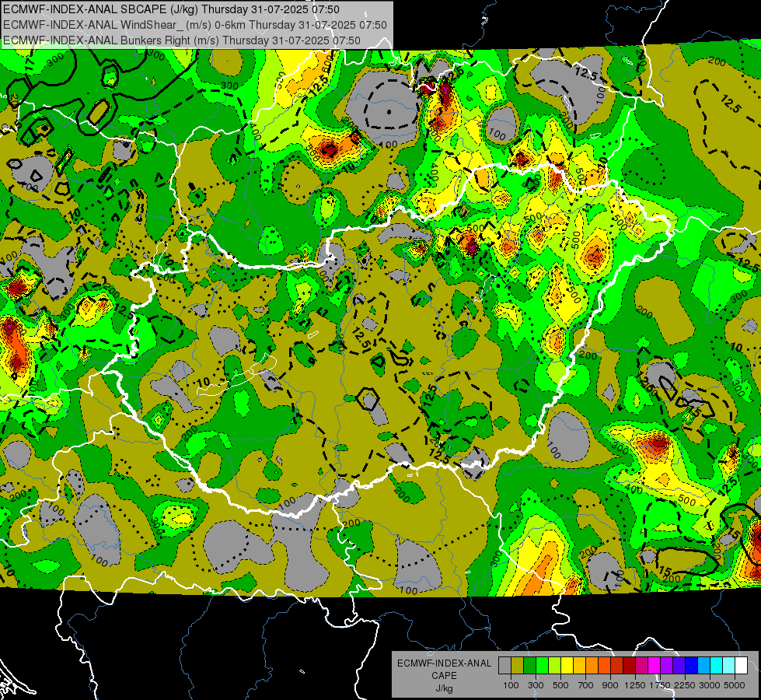Screen dimensions: 761x700
Task: Click the purple legend swatch
Action: 666,665
